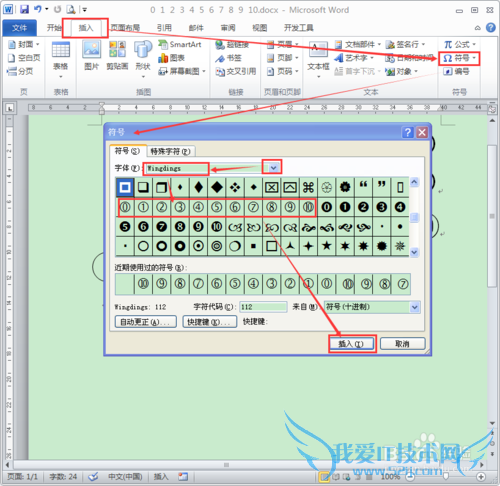Select the boxed X symbol
Screen dimensions: 500x486
coord(271,187)
